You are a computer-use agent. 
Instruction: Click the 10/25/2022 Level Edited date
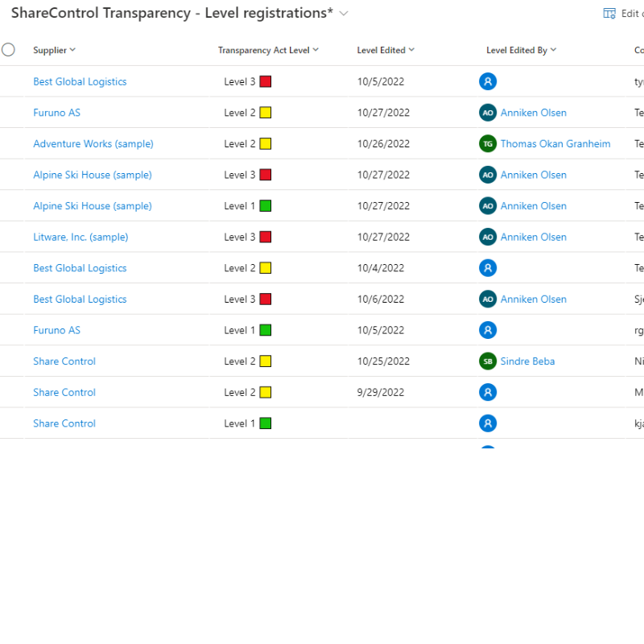383,361
